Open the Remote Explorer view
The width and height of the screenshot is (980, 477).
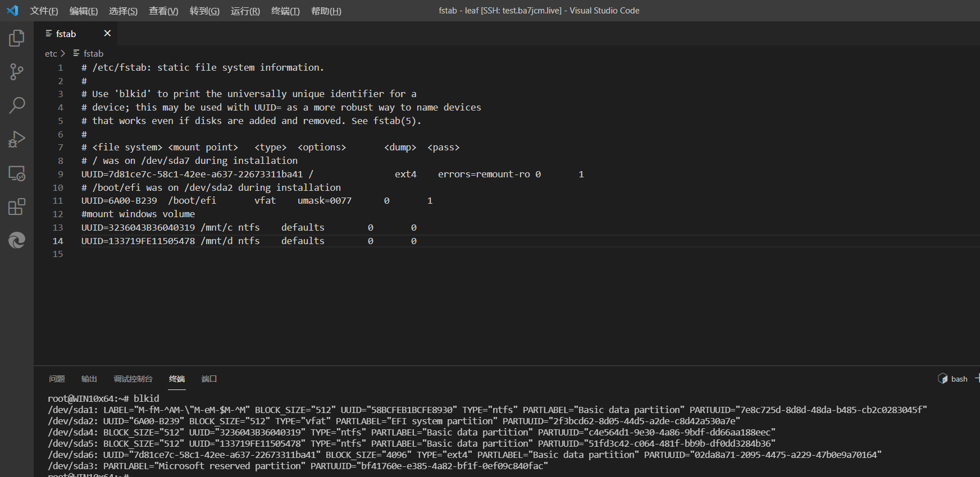(x=17, y=173)
